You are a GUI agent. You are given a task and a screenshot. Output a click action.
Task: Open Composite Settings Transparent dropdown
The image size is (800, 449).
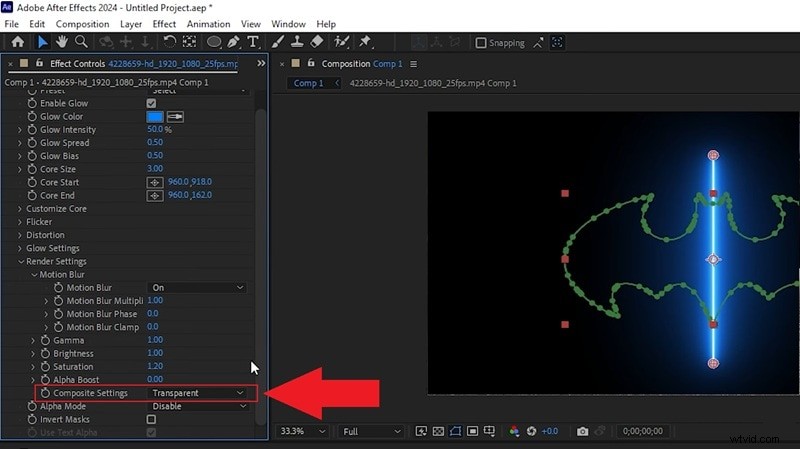pos(198,393)
